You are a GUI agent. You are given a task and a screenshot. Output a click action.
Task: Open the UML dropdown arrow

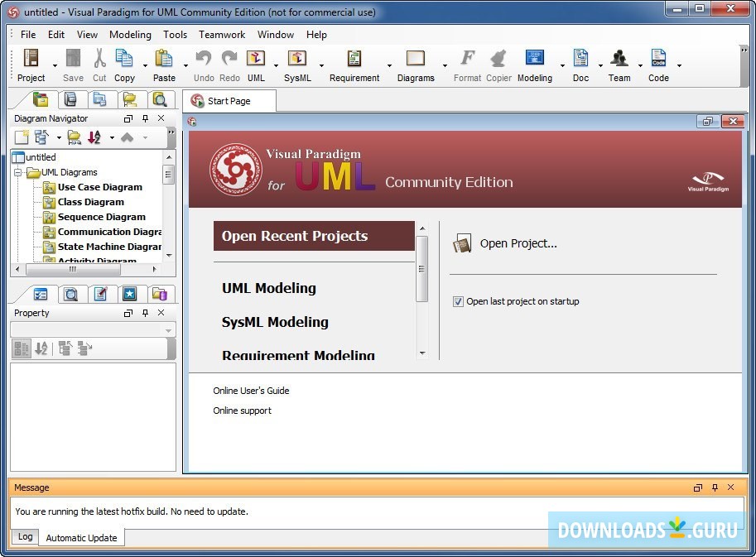tap(276, 65)
